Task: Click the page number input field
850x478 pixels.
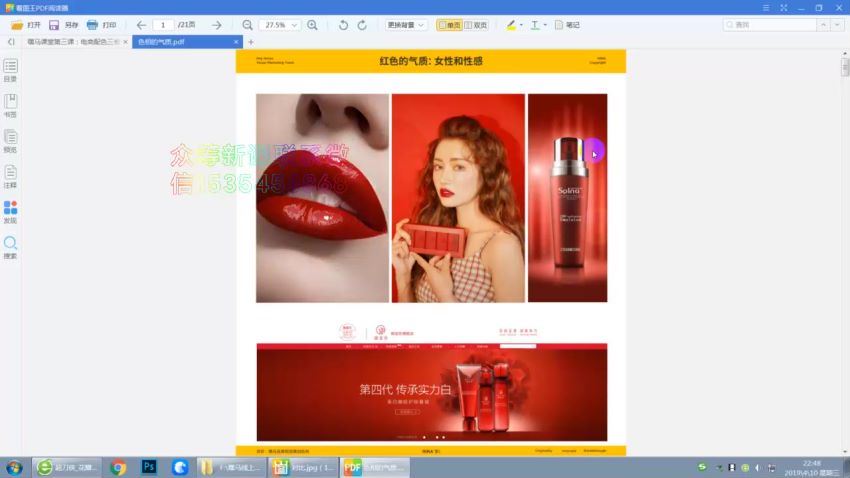Action: (163, 24)
